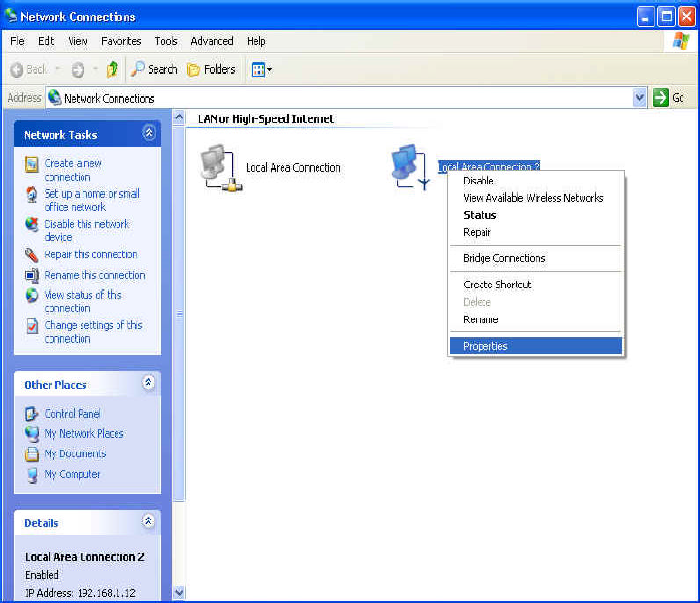Viewport: 700px width, 603px height.
Task: Click the My Network Places icon
Action: pyautogui.click(x=32, y=434)
